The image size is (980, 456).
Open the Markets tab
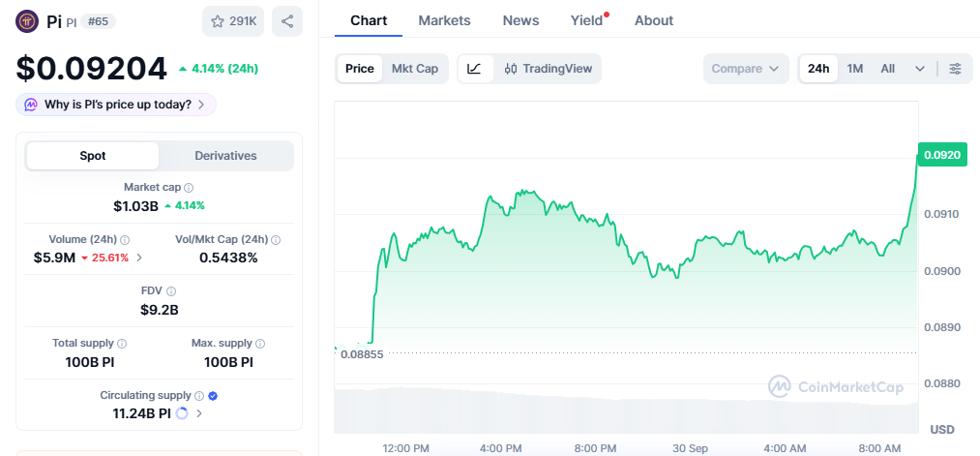(x=444, y=20)
